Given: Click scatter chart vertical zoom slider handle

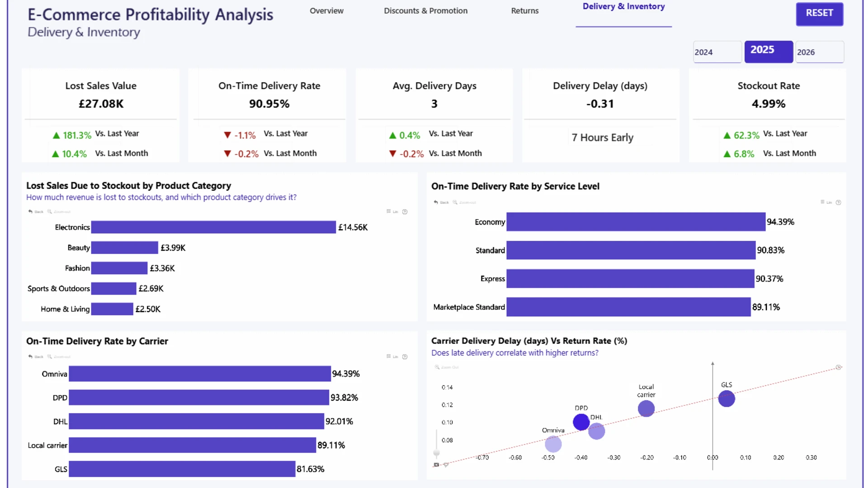Looking at the screenshot, I should (x=436, y=452).
